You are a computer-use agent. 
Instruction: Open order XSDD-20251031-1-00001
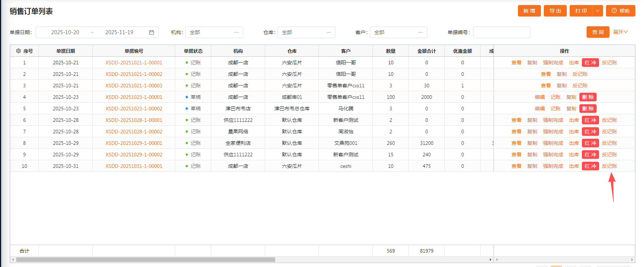(x=134, y=166)
